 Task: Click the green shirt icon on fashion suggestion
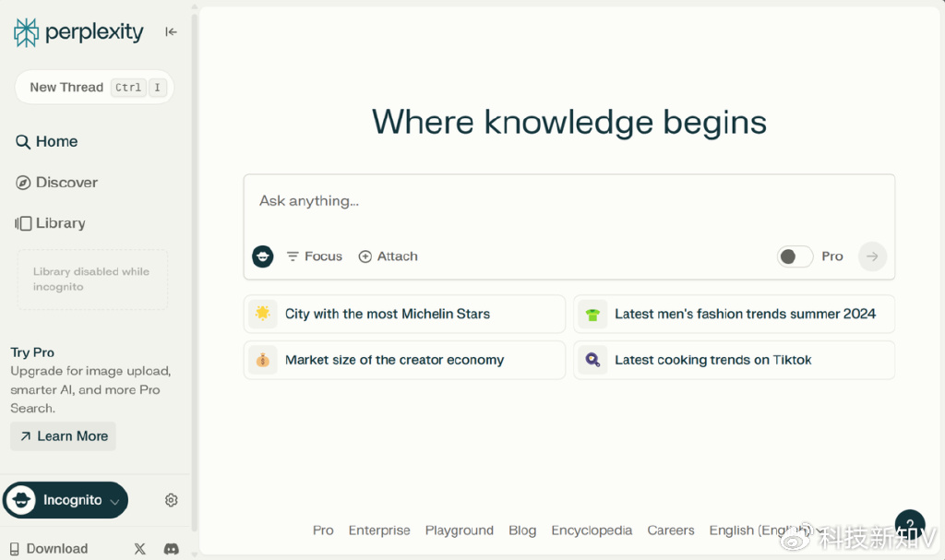click(x=592, y=314)
